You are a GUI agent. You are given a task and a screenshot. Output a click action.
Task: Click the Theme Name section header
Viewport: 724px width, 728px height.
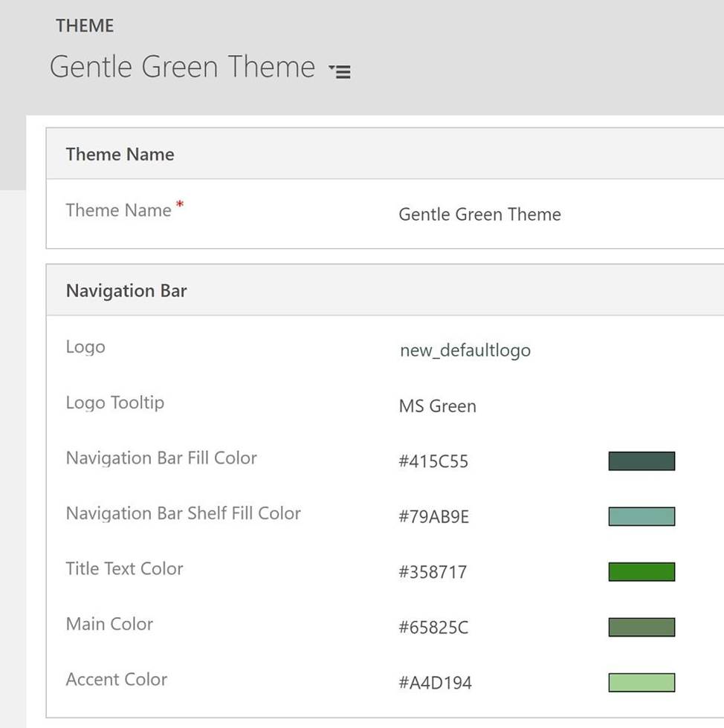click(x=120, y=154)
